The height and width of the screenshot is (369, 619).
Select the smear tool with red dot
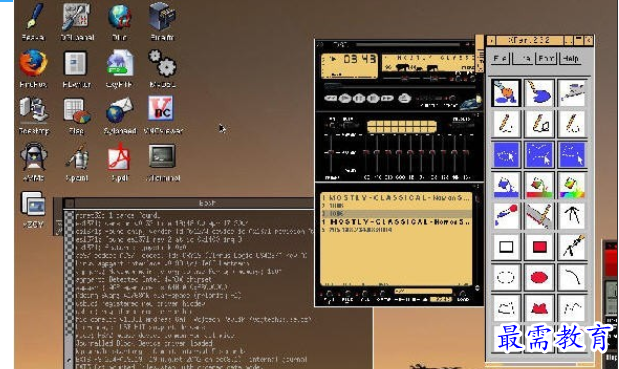click(x=506, y=216)
